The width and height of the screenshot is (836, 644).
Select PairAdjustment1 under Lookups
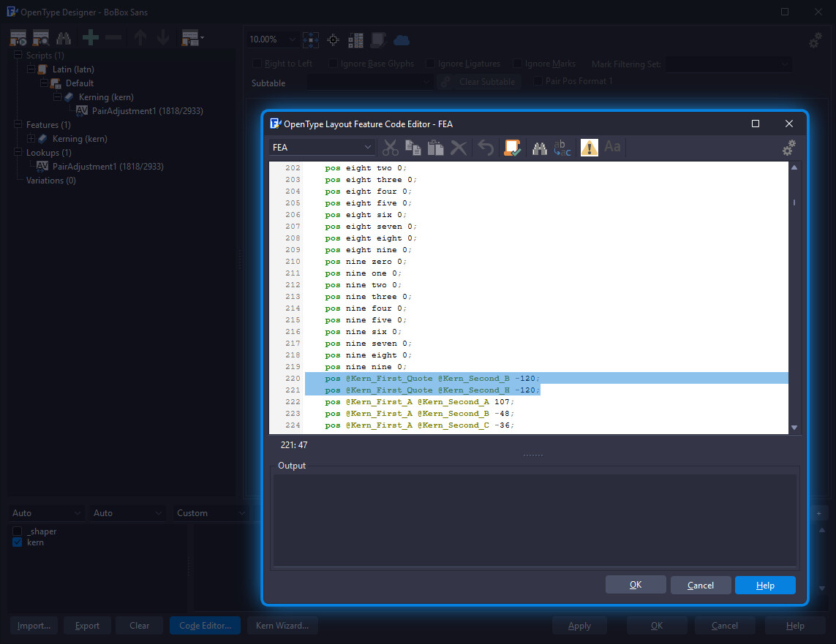pyautogui.click(x=108, y=167)
